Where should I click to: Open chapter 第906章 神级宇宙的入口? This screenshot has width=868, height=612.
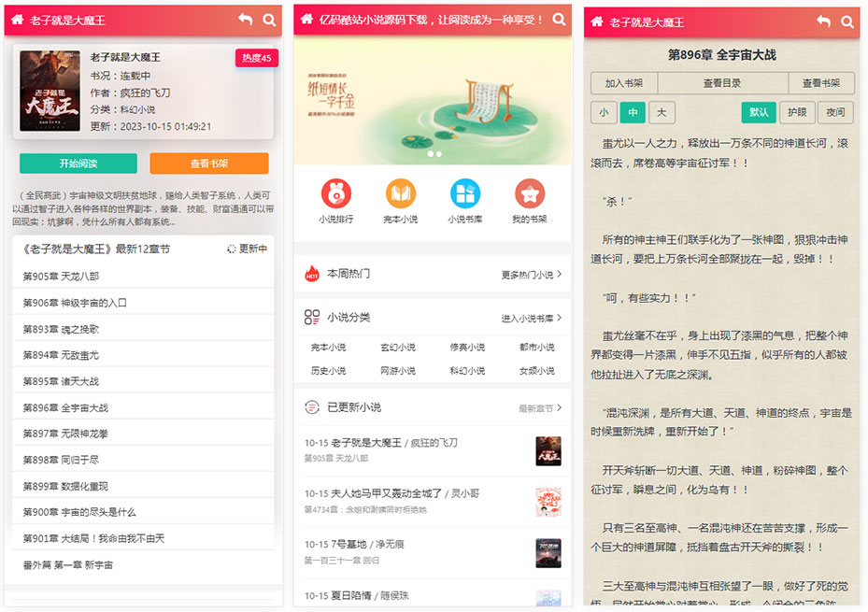point(143,303)
